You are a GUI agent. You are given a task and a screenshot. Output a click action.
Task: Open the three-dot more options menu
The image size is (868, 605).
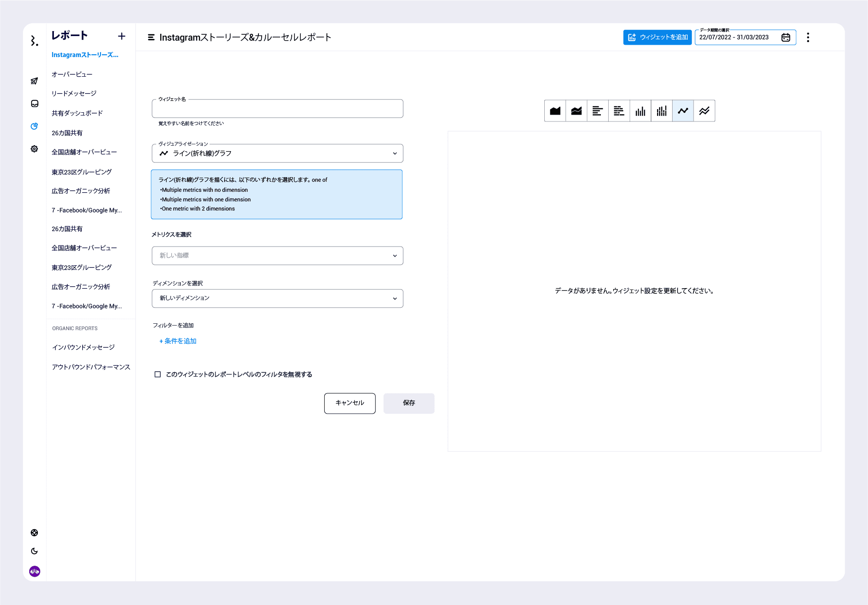[808, 37]
